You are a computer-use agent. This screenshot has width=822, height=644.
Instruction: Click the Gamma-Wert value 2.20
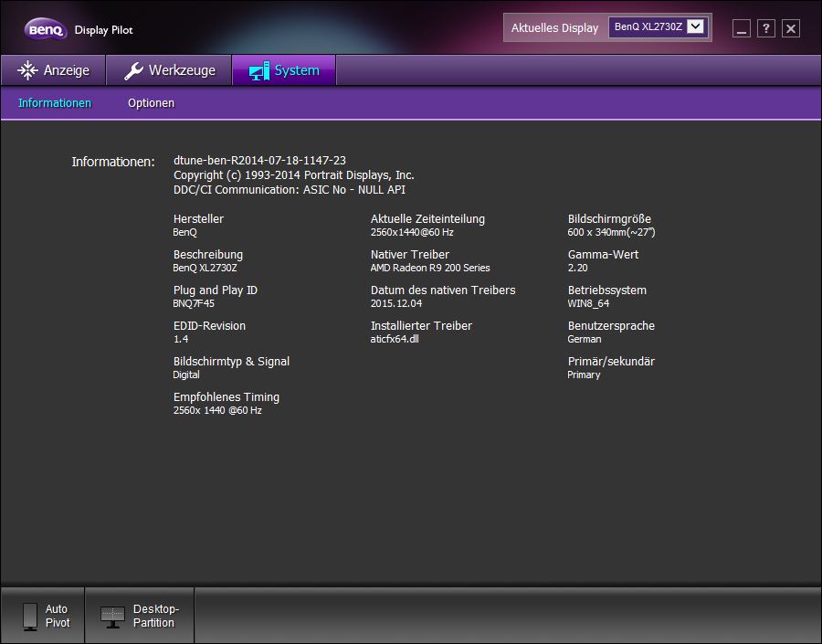(x=578, y=268)
